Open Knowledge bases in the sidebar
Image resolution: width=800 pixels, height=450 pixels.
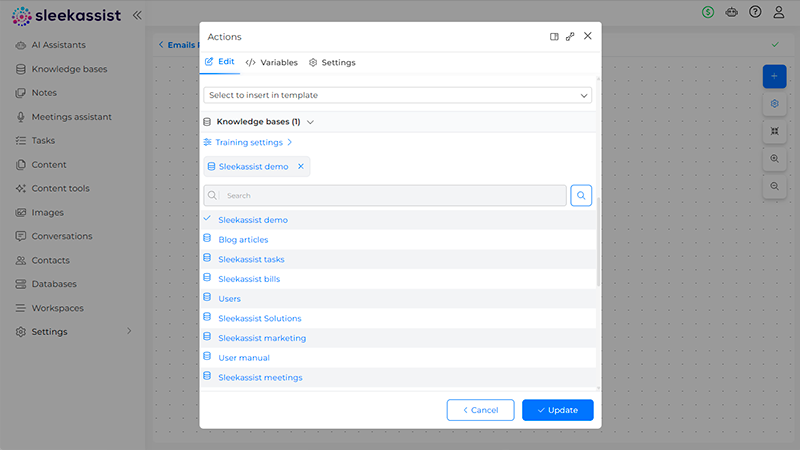tap(69, 69)
